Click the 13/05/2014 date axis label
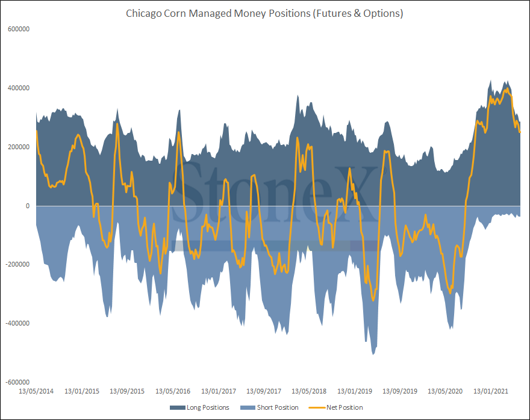The image size is (530, 420). (x=36, y=391)
